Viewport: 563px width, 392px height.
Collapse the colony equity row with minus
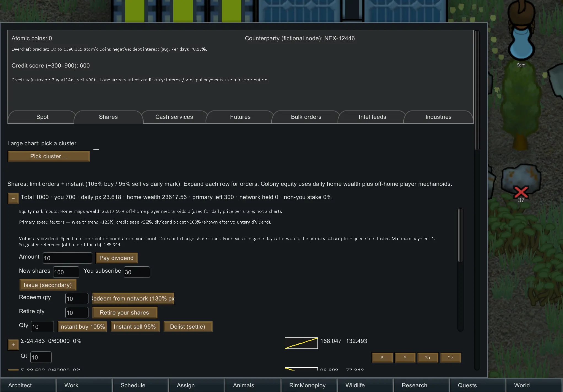pos(13,198)
